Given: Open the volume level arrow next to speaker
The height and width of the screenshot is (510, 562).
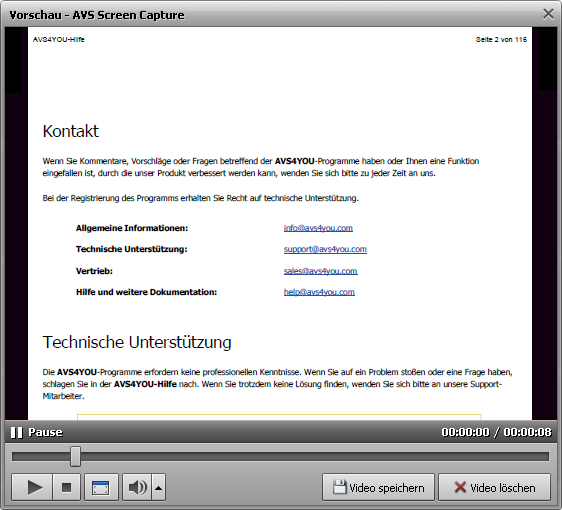Looking at the screenshot, I should [x=159, y=487].
